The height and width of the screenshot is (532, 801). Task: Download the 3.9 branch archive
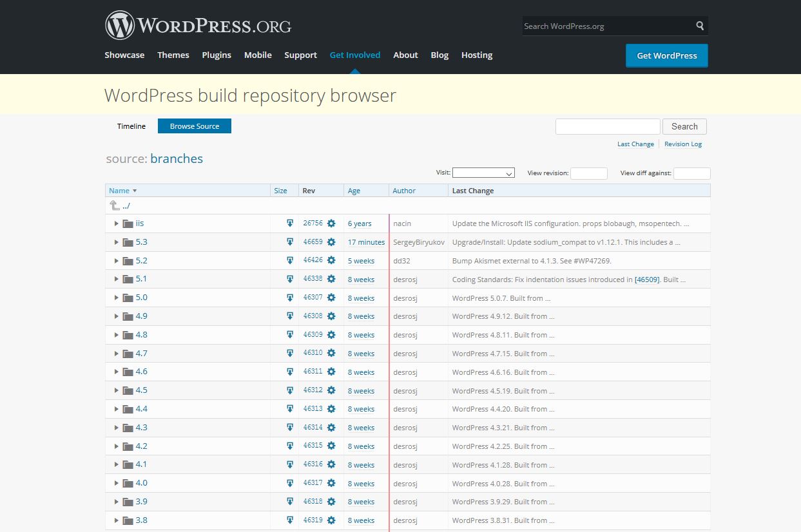click(x=290, y=502)
